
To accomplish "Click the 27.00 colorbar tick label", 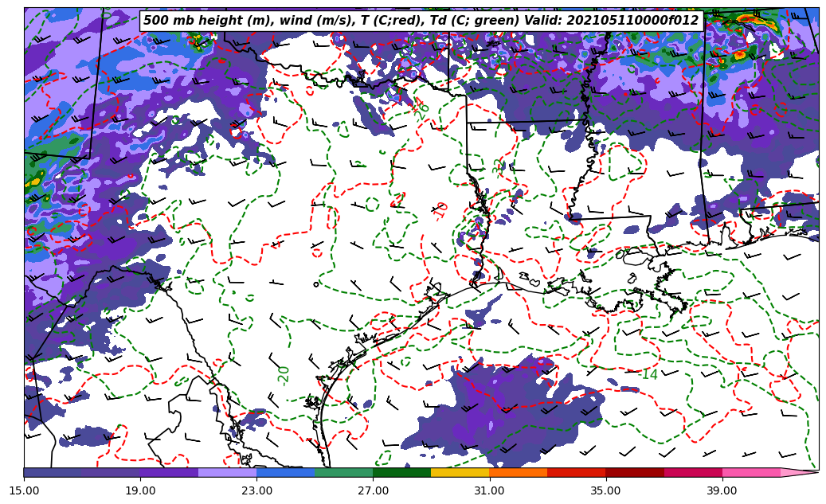I will (373, 490).
